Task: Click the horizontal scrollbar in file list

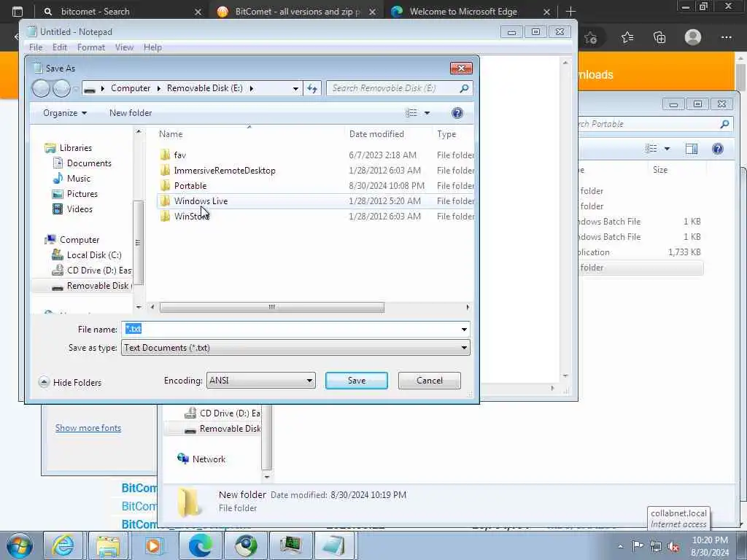Action: coord(271,307)
